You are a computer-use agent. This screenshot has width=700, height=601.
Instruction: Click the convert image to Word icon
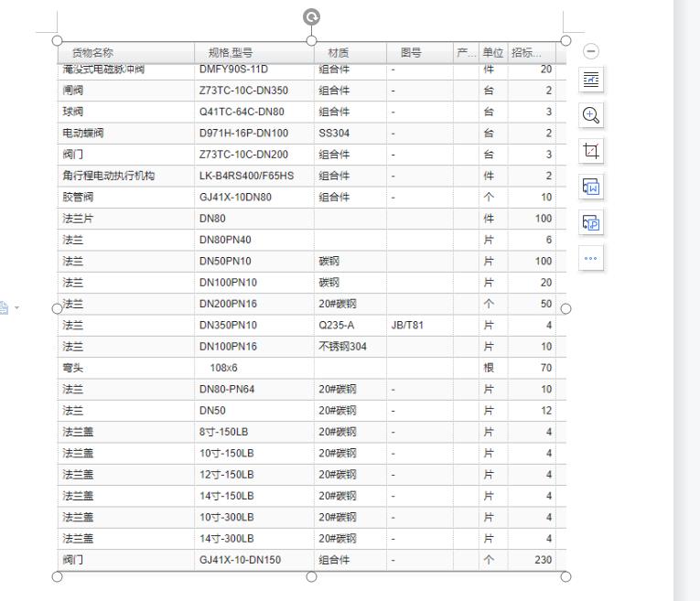point(591,187)
